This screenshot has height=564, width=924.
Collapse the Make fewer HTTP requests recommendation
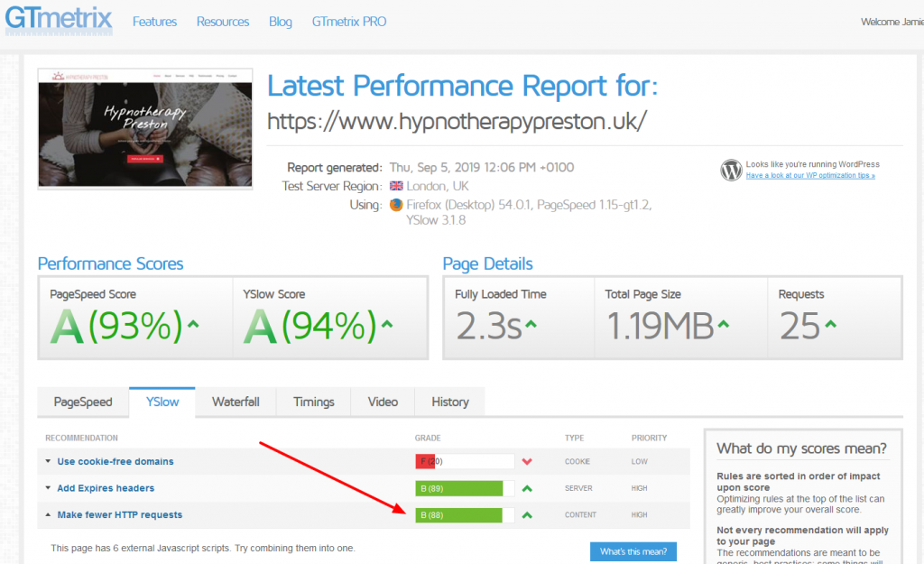[119, 515]
